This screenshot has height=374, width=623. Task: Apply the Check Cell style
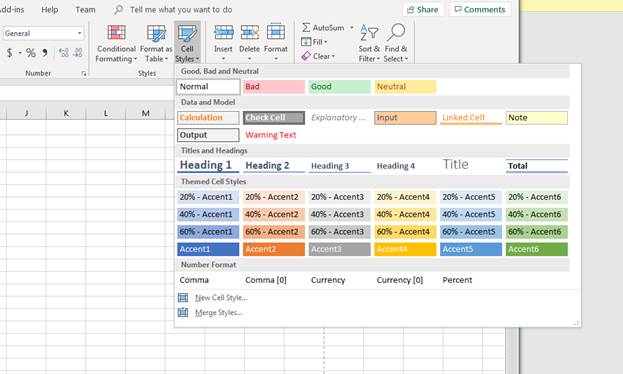pos(274,118)
